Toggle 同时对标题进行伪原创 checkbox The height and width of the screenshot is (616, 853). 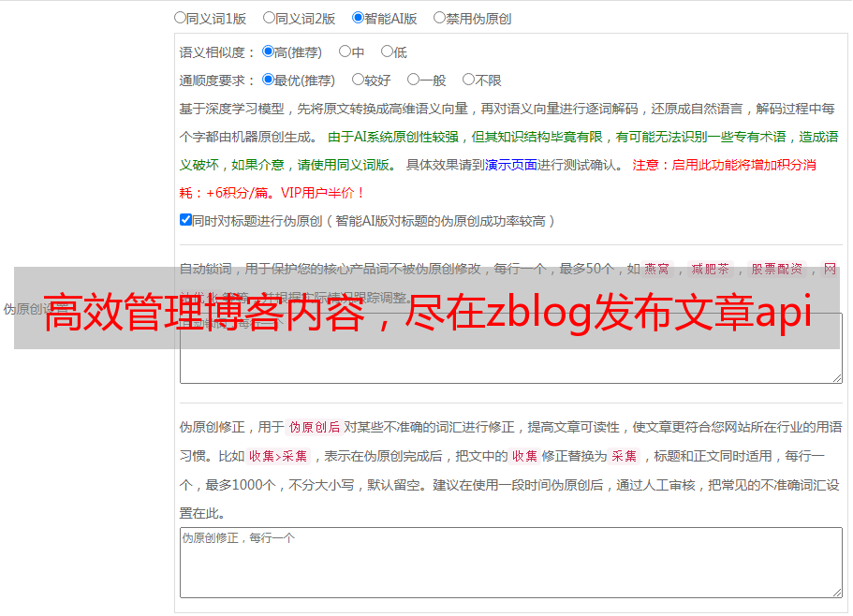click(185, 220)
